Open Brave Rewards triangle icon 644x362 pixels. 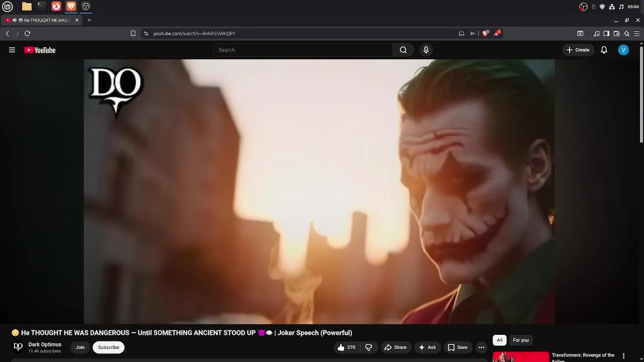[497, 33]
